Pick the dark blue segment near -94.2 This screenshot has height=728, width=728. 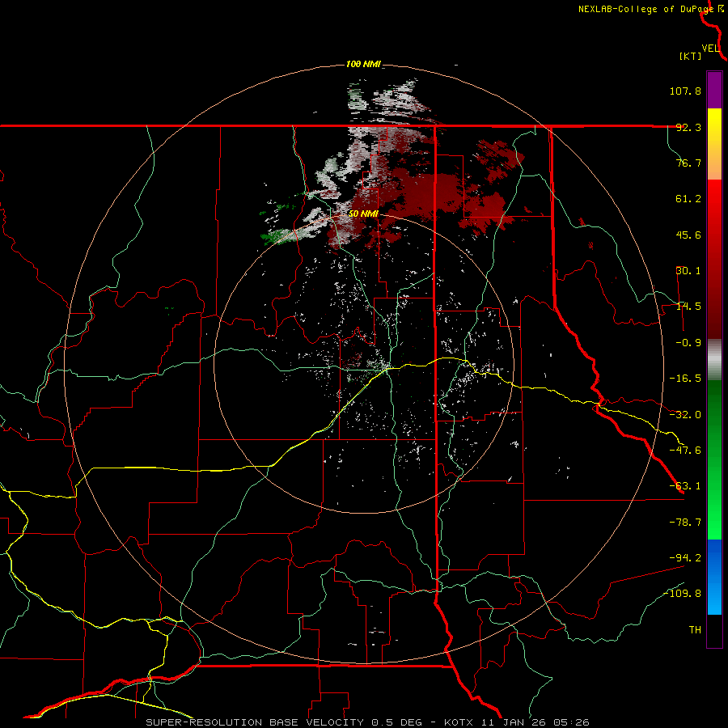tap(714, 557)
